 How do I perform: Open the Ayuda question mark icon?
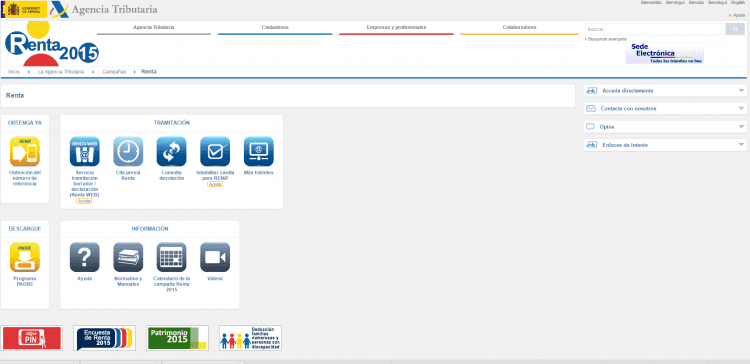click(x=85, y=257)
